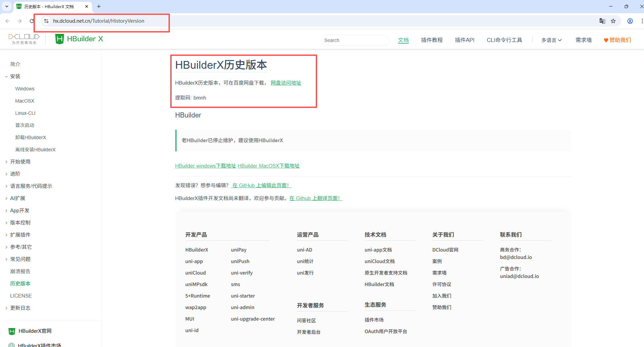This screenshot has height=347, width=644.
Task: Open a new browser tab with plus
Action: point(99,6)
